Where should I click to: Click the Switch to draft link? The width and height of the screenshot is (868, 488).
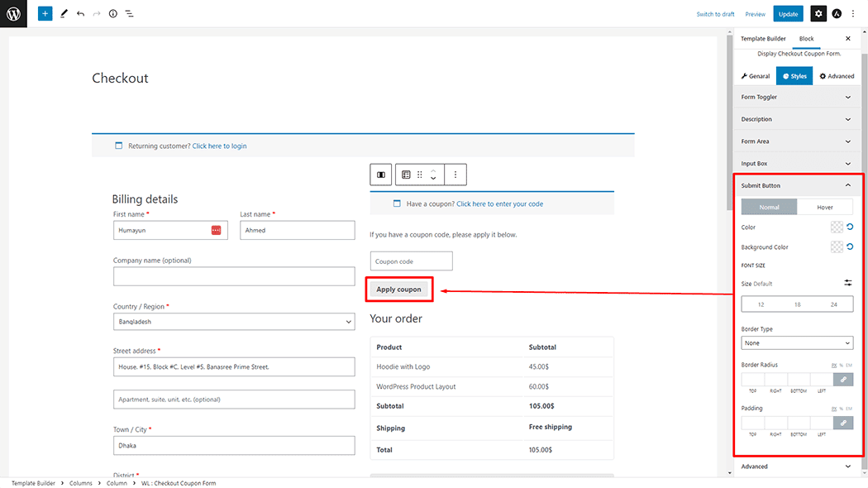715,14
